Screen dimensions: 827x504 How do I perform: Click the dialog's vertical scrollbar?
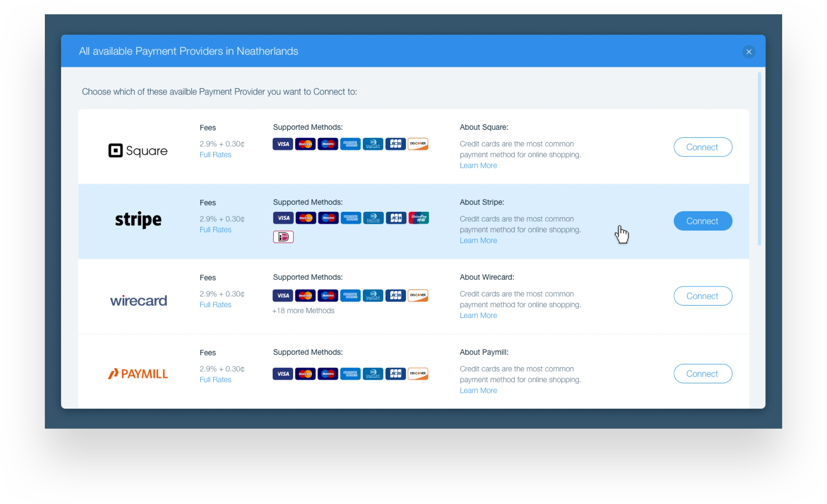pos(759,159)
